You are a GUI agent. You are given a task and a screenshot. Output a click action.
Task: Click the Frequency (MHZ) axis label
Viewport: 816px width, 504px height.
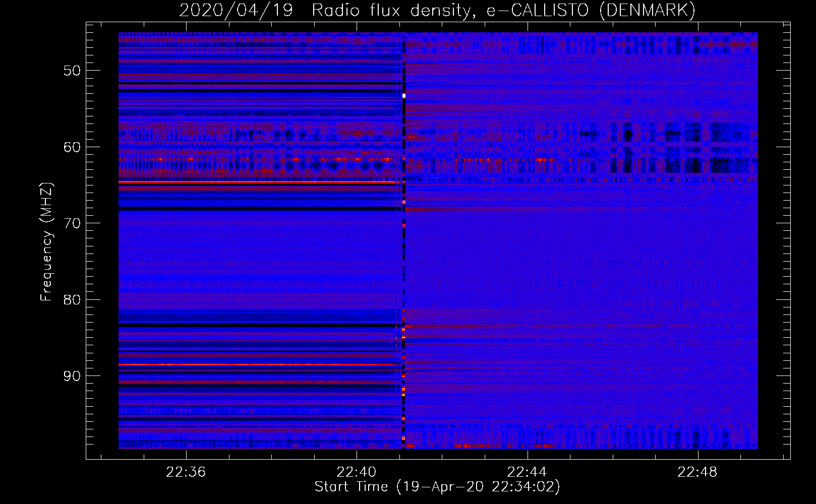[x=46, y=241]
